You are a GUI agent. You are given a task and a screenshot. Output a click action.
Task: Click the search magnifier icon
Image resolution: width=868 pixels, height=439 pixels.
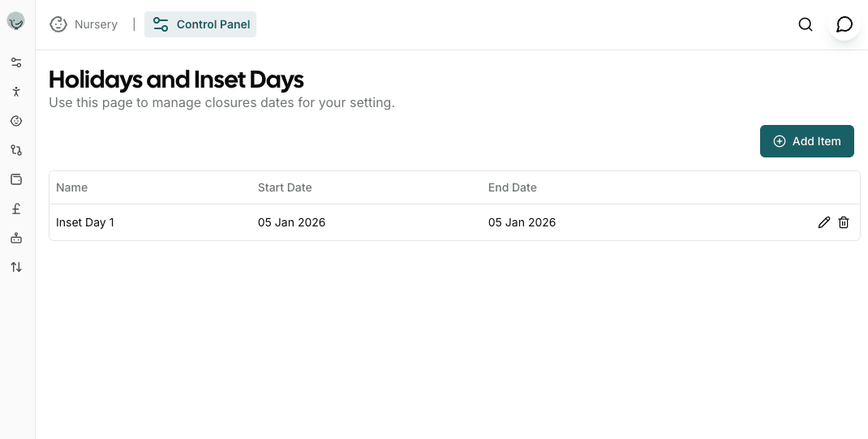806,24
